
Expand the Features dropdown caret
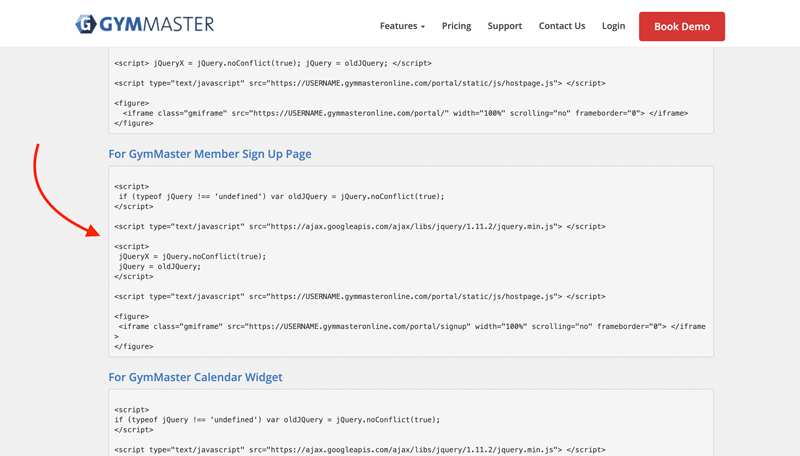coord(423,27)
